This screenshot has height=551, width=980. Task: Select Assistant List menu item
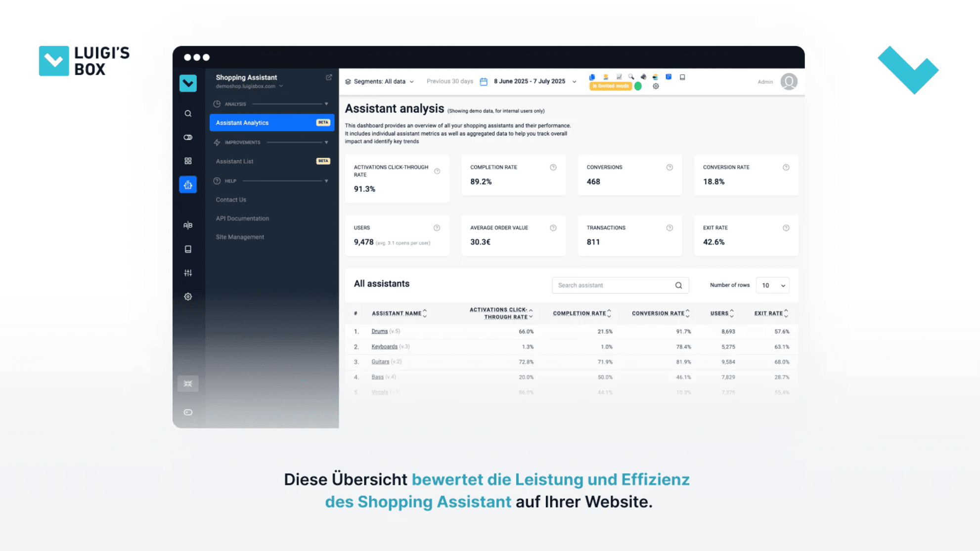pyautogui.click(x=272, y=161)
